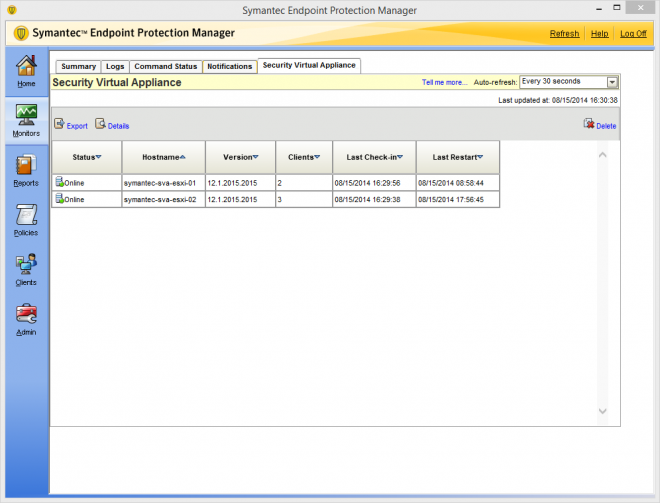660x503 pixels.
Task: Click Online status icon for symantec-sva-esxi-02
Action: pyautogui.click(x=59, y=198)
